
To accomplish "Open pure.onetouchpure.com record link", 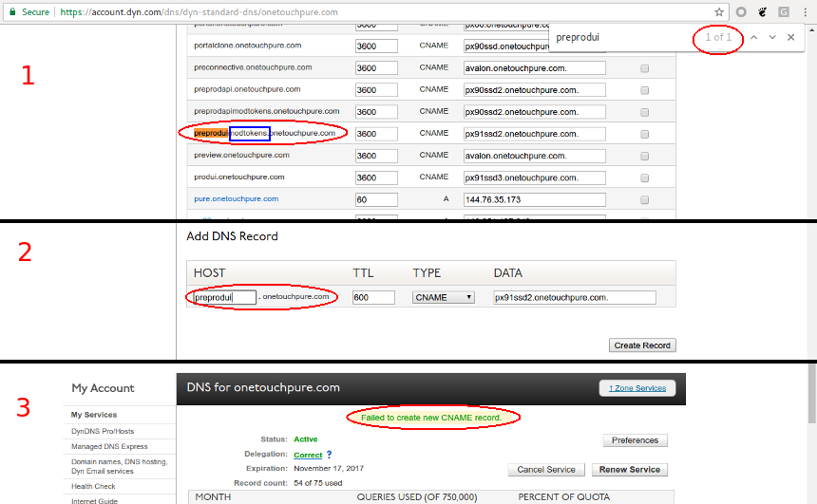I will click(236, 199).
